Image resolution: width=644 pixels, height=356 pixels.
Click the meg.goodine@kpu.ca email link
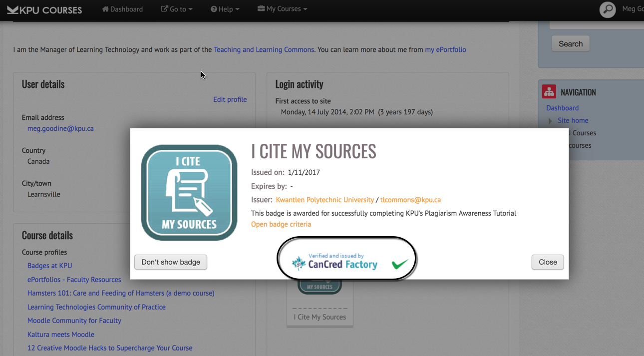[60, 128]
